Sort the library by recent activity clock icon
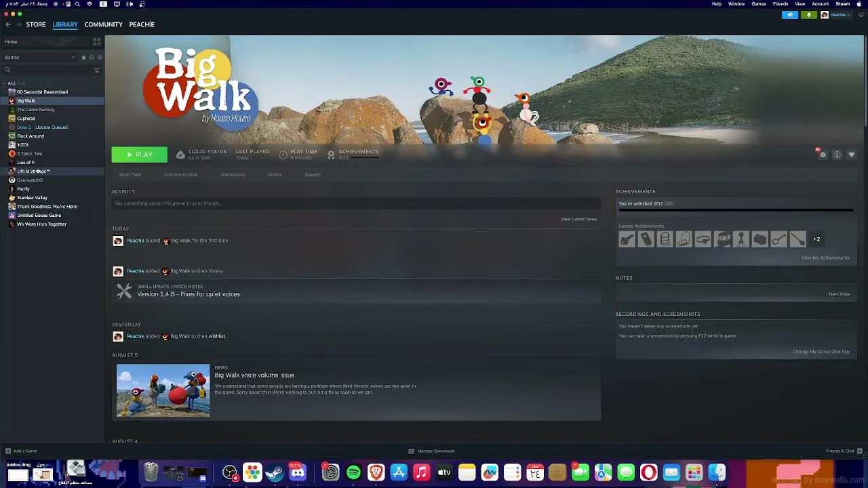The image size is (868, 488). point(92,58)
